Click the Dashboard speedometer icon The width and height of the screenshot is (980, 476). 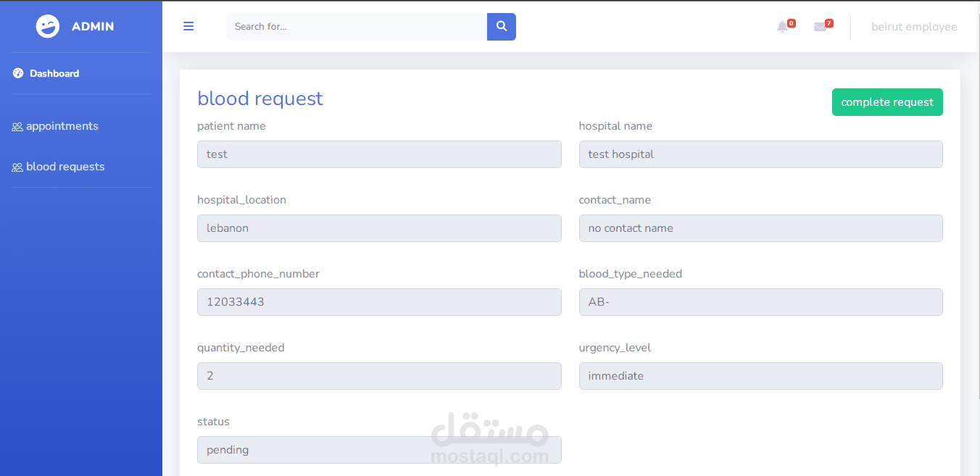pyautogui.click(x=18, y=73)
